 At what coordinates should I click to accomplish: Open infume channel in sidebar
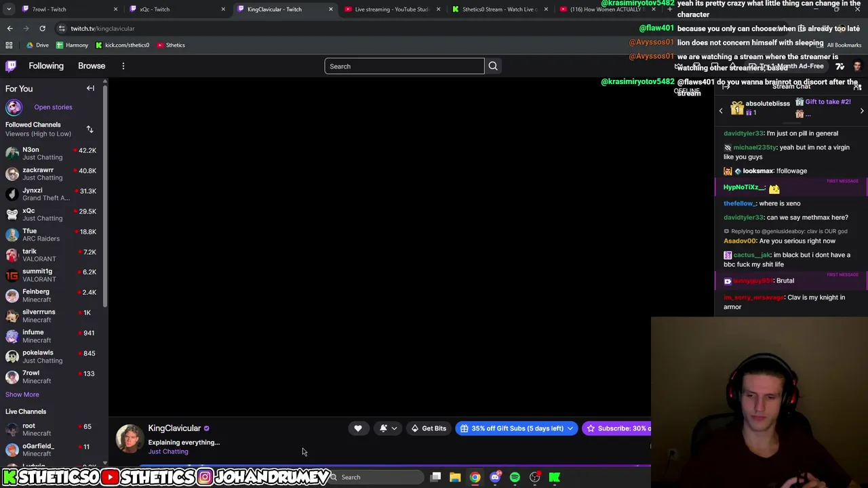52,336
